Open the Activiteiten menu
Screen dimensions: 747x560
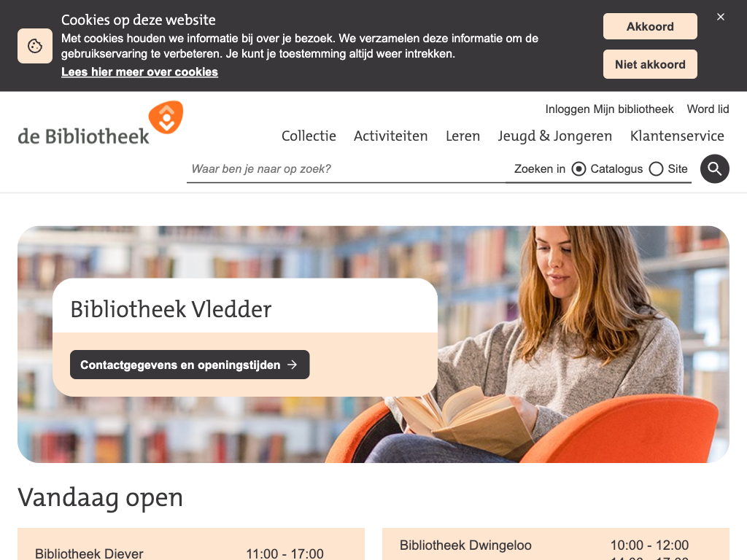point(391,136)
